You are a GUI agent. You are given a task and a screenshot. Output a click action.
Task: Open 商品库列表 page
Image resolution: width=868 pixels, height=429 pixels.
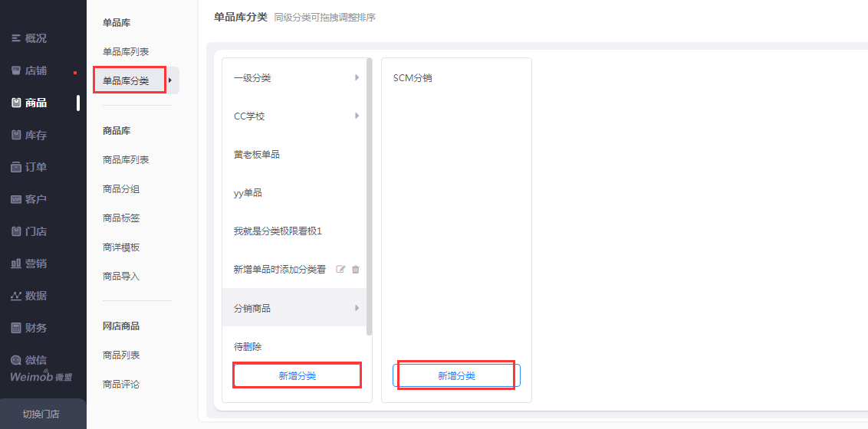[x=126, y=160]
